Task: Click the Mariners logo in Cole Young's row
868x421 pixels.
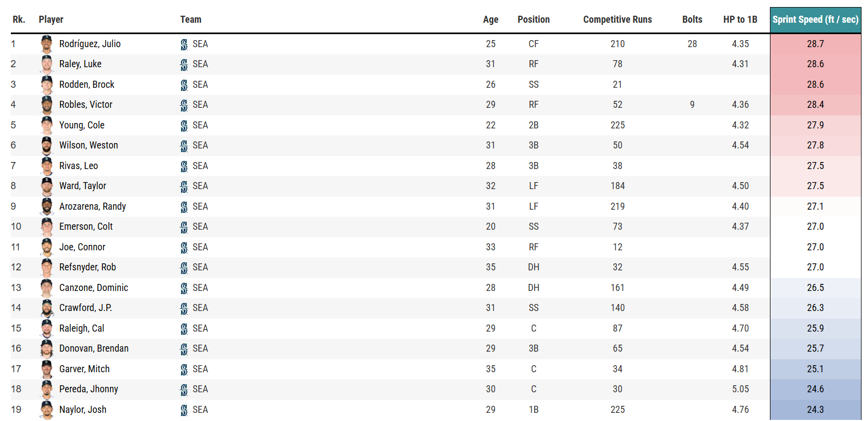Action: coord(184,126)
